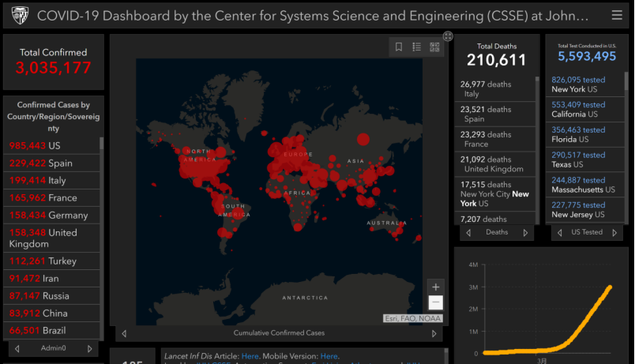Go to previous tab left of Admin0
The width and height of the screenshot is (635, 364).
(17, 349)
